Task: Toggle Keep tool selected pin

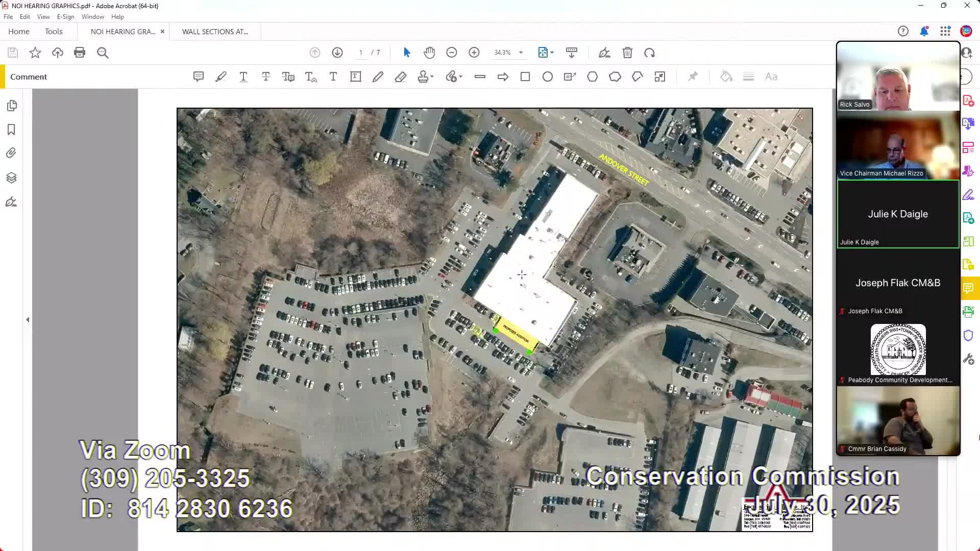Action: point(693,77)
